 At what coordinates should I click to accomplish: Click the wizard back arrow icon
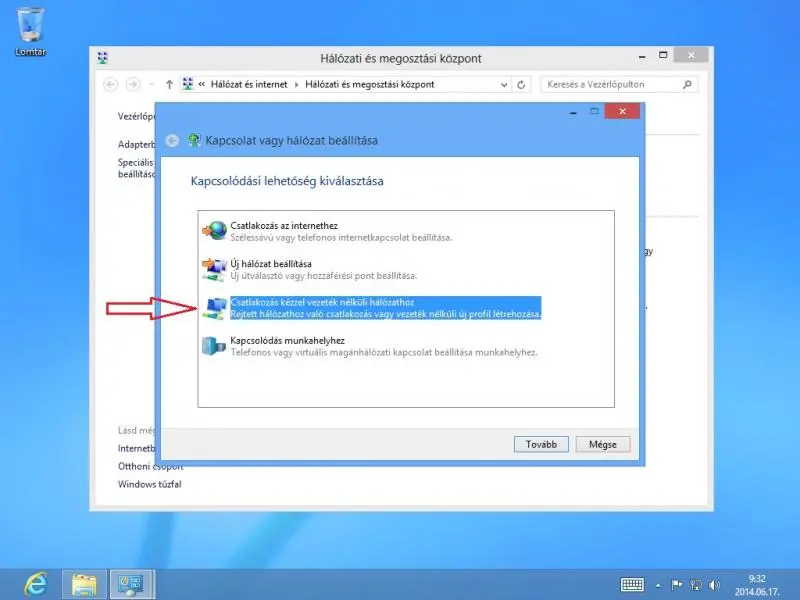pyautogui.click(x=173, y=141)
